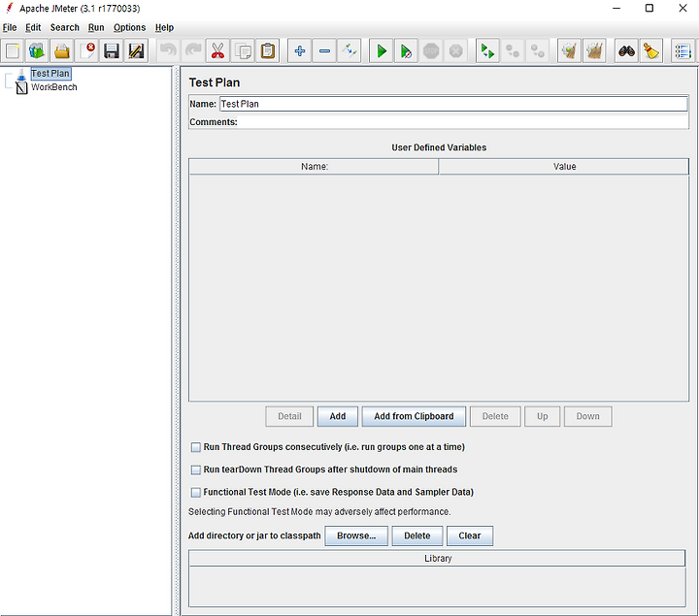This screenshot has height=616, width=699.
Task: Click the Remote Start All icon
Action: pos(487,50)
